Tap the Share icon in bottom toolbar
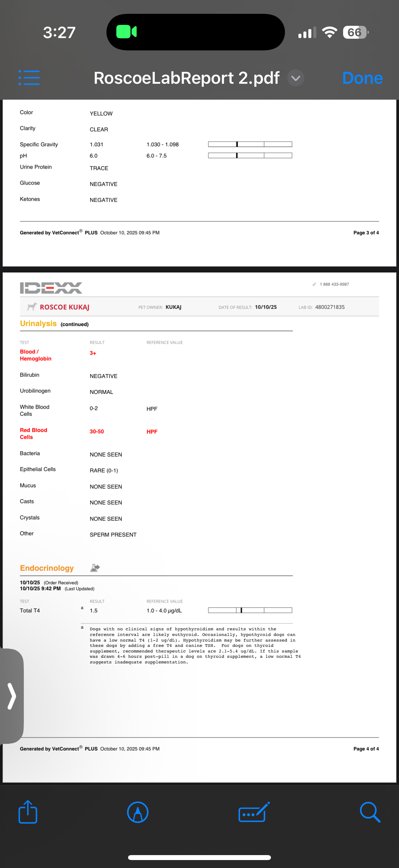Viewport: 399px width, 868px height. (27, 812)
